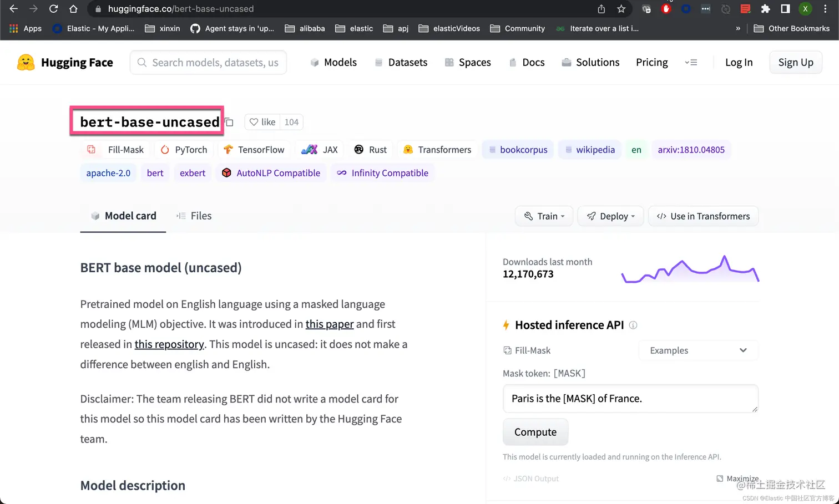
Task: Open the elasticVideos bookmark folder
Action: pos(449,28)
